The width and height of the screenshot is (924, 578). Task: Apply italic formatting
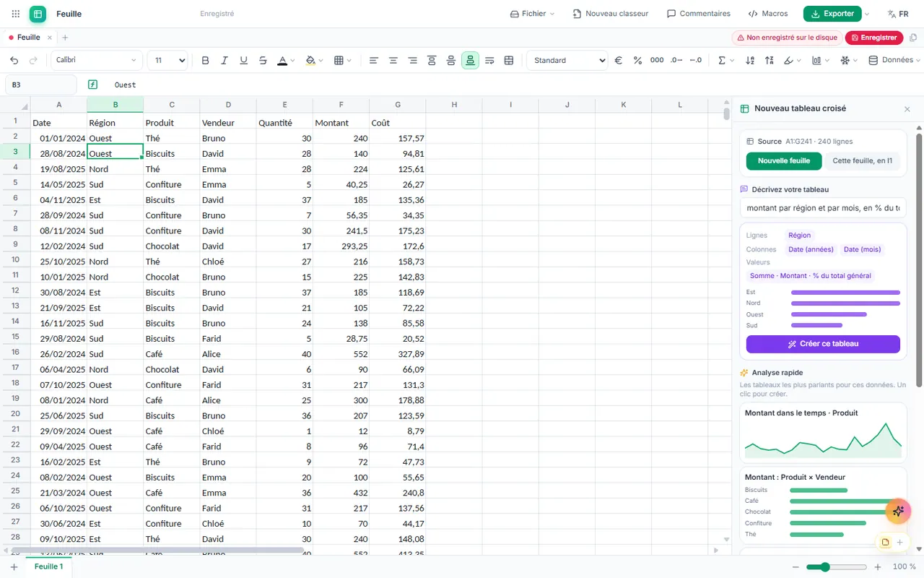coord(225,61)
